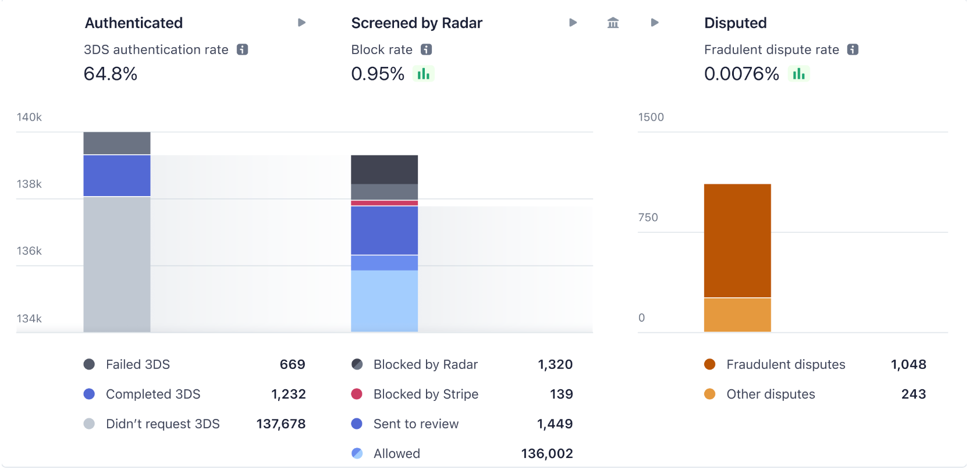Click the Sent to review legend label

pyautogui.click(x=416, y=424)
